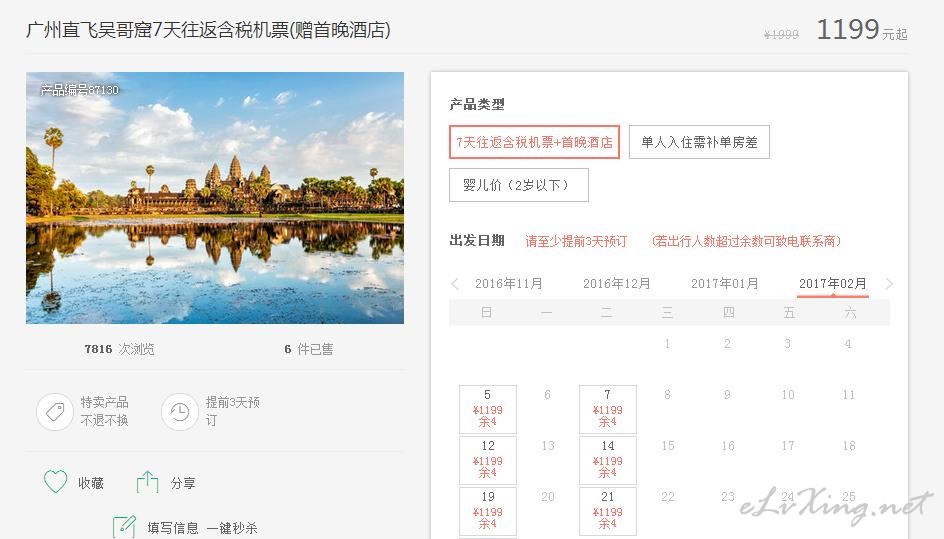Click unavailable date 1 in calendar

(667, 343)
